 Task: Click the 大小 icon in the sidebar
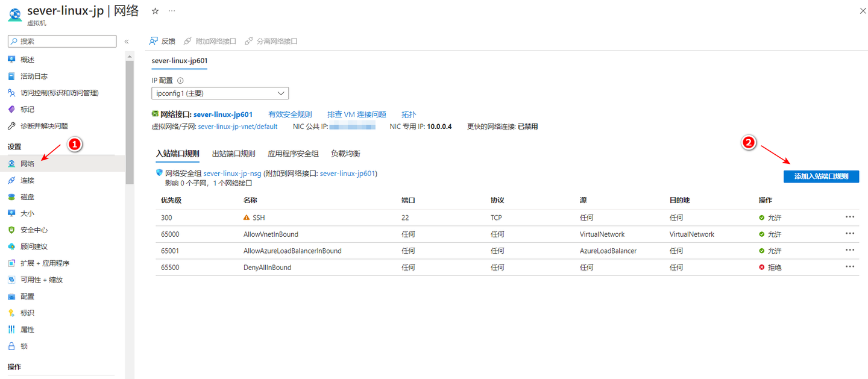click(x=11, y=213)
